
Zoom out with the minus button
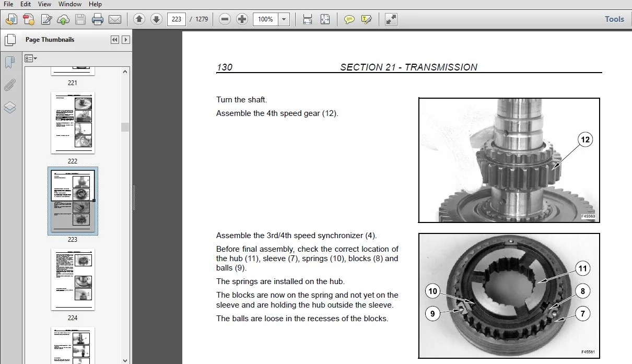[x=225, y=19]
